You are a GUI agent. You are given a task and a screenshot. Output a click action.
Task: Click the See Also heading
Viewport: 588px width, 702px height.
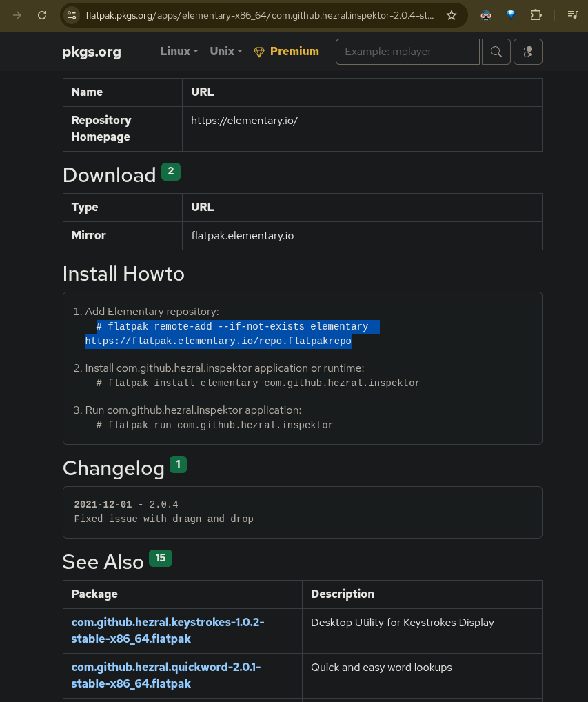pyautogui.click(x=103, y=562)
